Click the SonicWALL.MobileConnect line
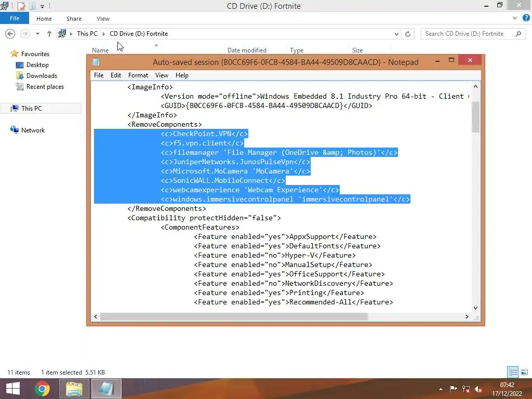The height and width of the screenshot is (399, 532). point(223,180)
